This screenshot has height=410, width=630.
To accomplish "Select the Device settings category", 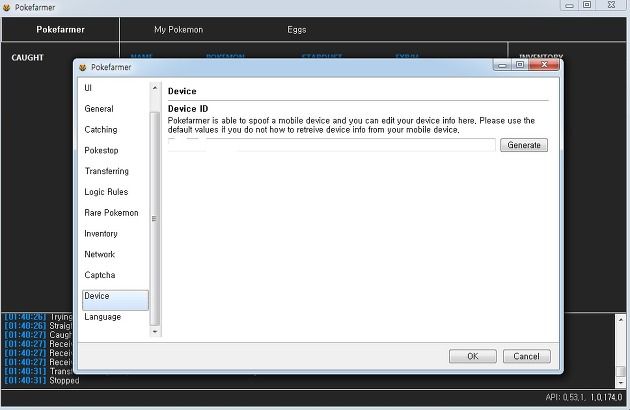I will (115, 300).
